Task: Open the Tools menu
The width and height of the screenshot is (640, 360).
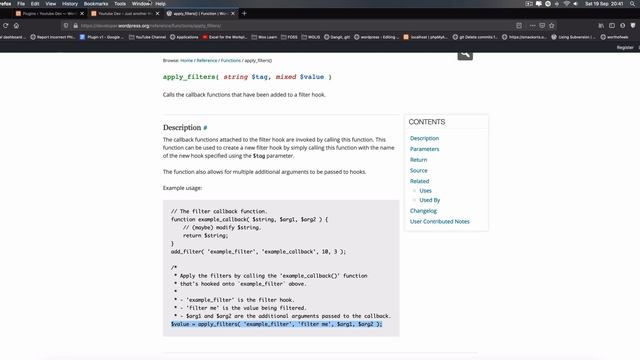Action: [x=120, y=4]
